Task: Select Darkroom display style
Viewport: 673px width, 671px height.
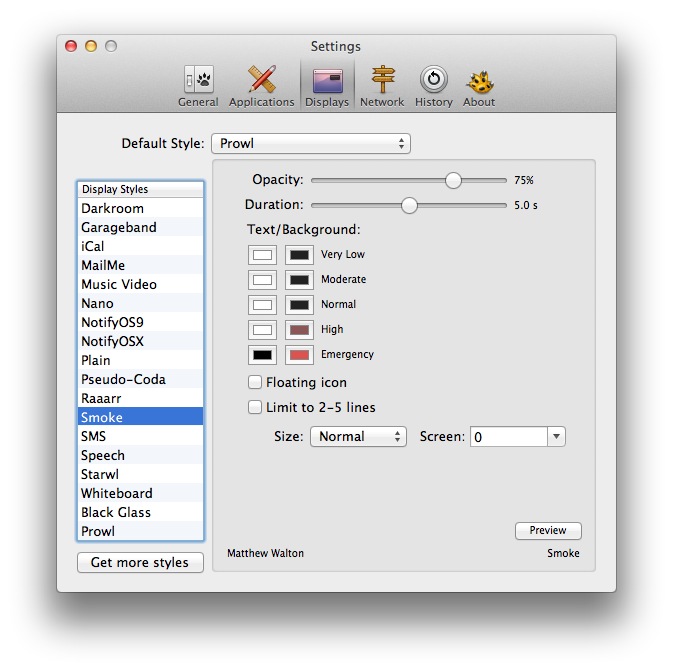Action: pos(140,208)
